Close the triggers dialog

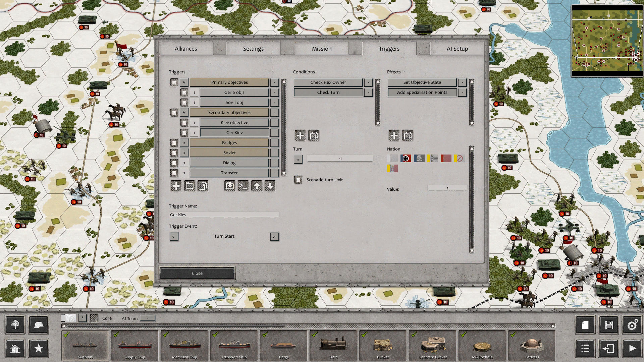(x=197, y=273)
